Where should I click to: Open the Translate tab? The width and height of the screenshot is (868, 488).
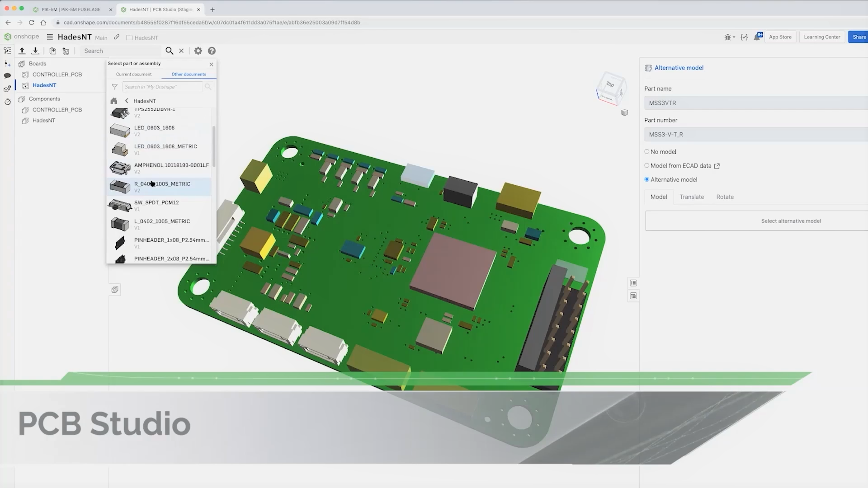coord(692,197)
